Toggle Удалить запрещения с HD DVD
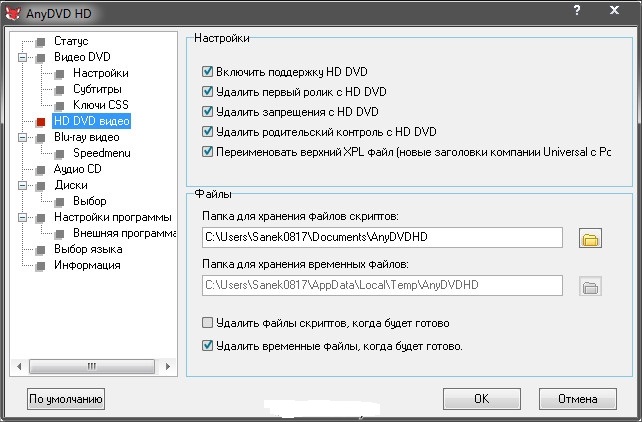 pyautogui.click(x=208, y=111)
